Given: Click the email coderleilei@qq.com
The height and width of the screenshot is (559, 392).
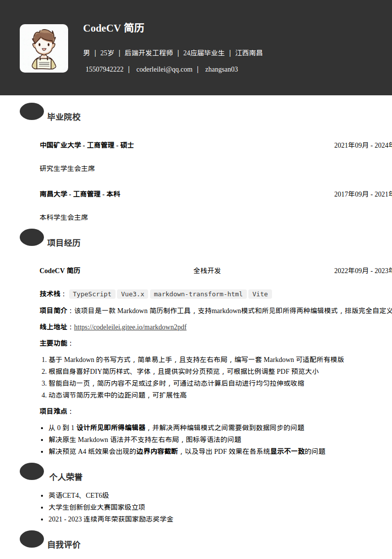Looking at the screenshot, I should pyautogui.click(x=164, y=69).
